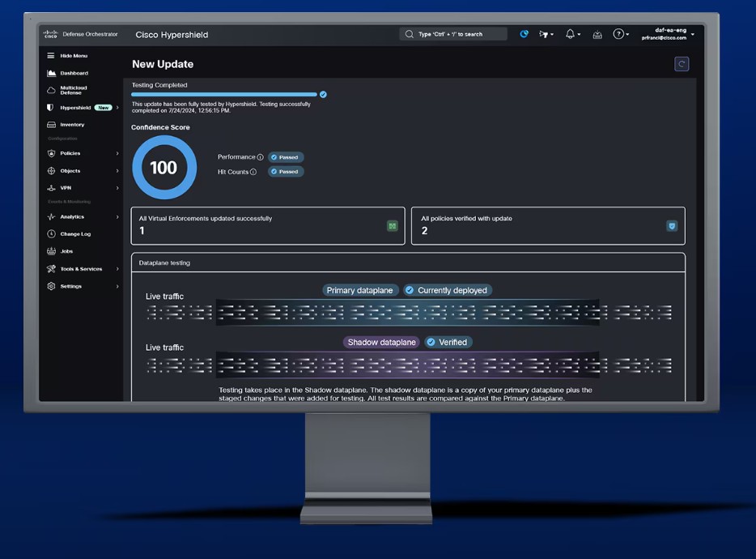Click the Cisco logo in header
This screenshot has height=559, width=756.
(50, 34)
